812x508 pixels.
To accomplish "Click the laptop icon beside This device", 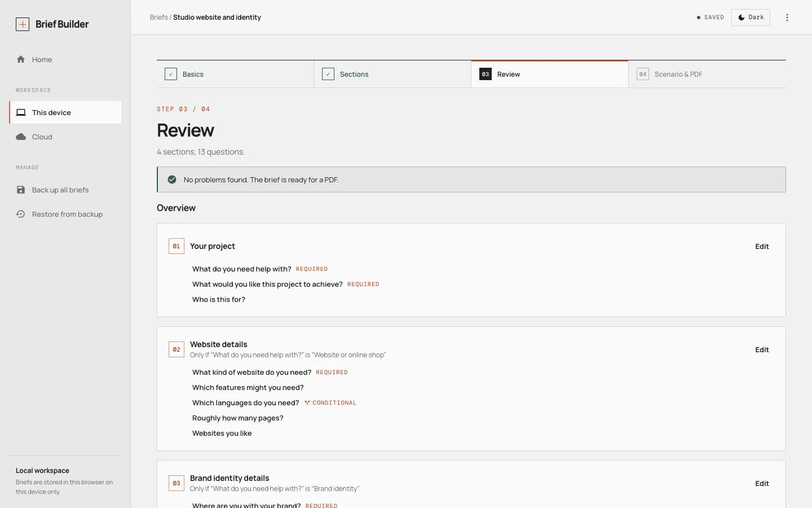I will [x=21, y=112].
